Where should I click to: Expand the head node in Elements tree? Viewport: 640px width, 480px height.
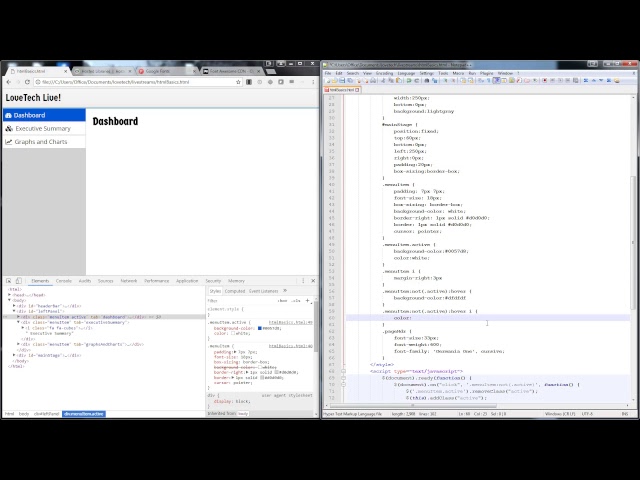(9, 295)
